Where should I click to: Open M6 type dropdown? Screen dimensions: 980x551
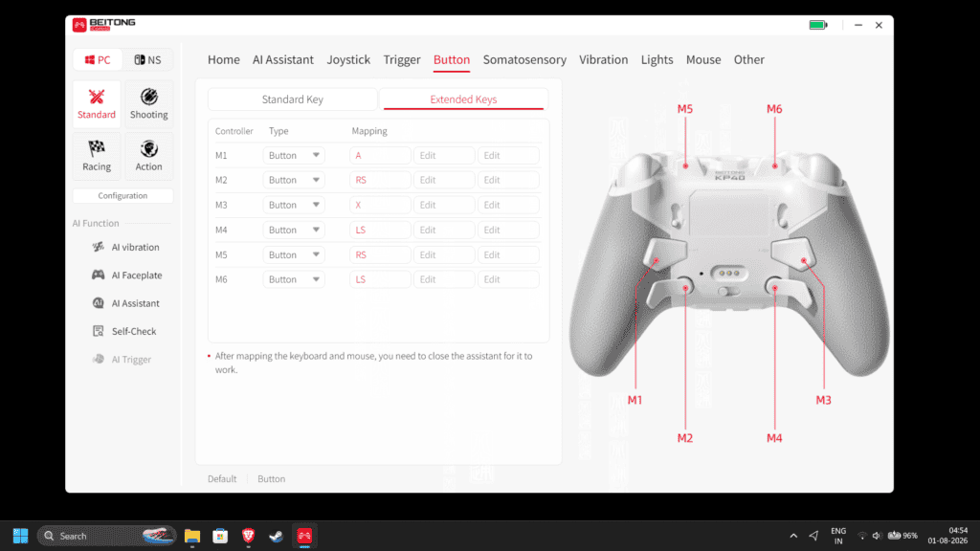294,279
